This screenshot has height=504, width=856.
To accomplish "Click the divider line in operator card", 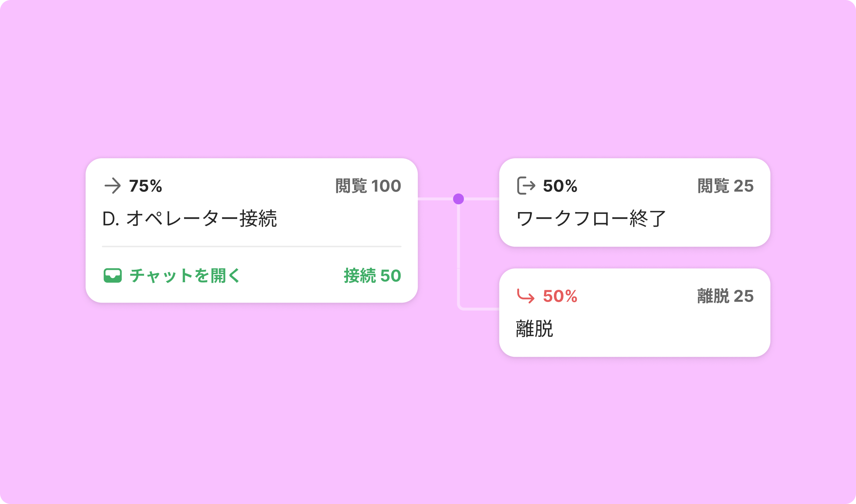I will click(251, 246).
